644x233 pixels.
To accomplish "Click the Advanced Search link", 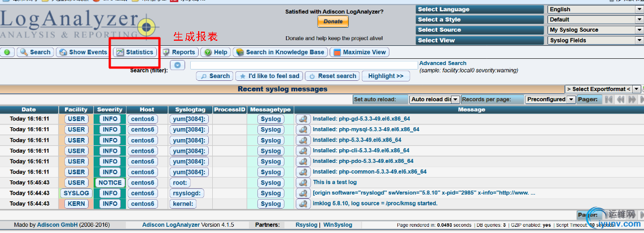I will click(x=443, y=63).
